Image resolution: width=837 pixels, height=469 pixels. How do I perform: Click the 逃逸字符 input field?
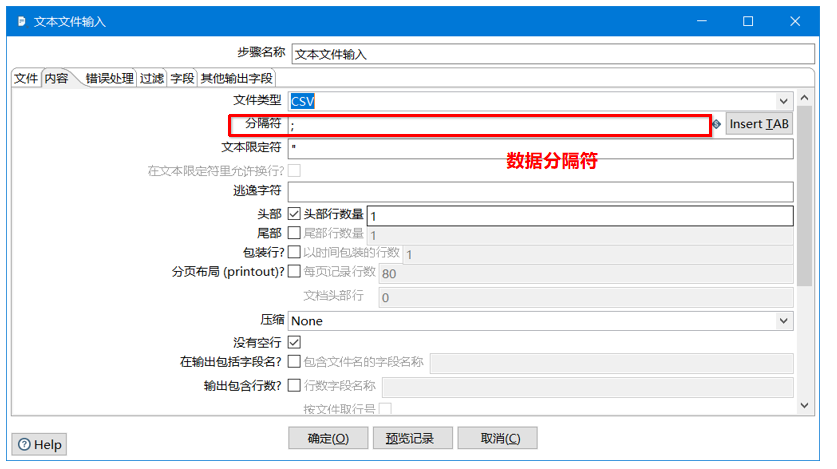tap(540, 192)
